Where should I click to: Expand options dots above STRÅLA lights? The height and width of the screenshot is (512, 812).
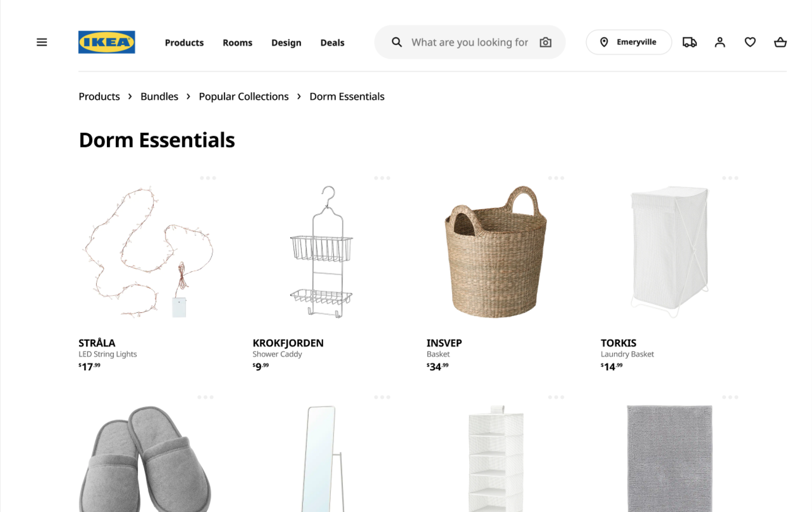pos(208,178)
